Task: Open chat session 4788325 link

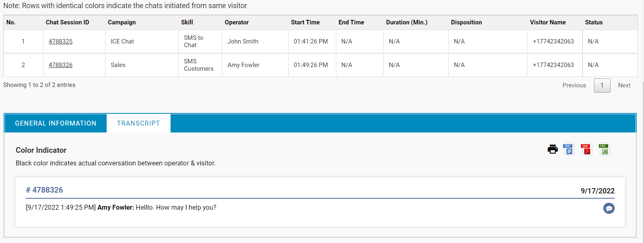Action: click(61, 41)
